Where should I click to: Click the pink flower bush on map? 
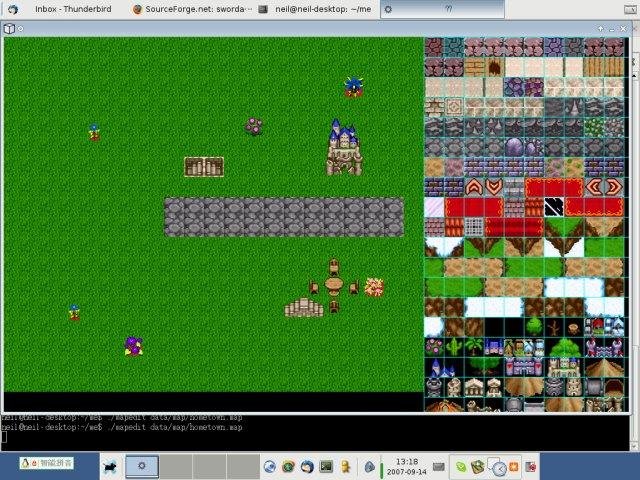[254, 126]
